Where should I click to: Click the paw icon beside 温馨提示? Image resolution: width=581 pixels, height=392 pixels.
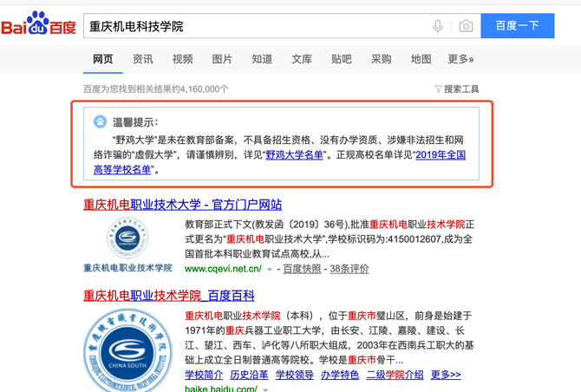pyautogui.click(x=100, y=121)
